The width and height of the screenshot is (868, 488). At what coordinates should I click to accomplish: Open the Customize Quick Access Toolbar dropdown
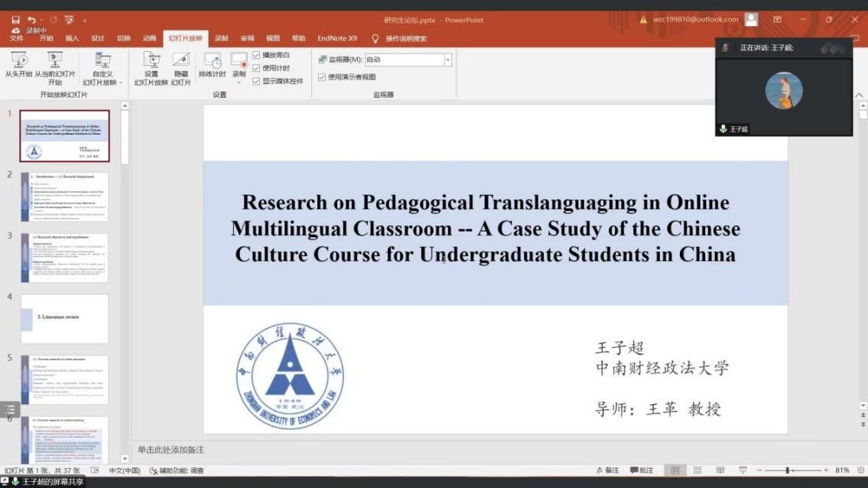click(x=85, y=21)
